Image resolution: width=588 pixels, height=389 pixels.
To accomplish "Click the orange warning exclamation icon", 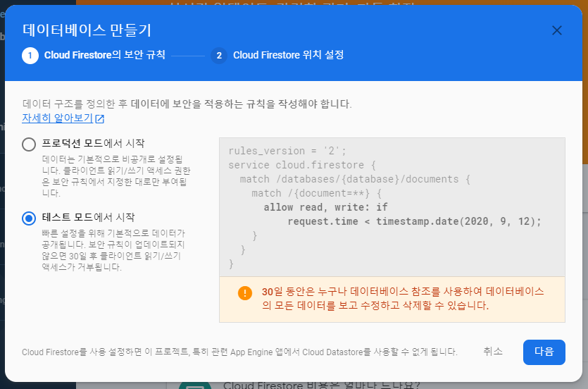I will (x=245, y=293).
